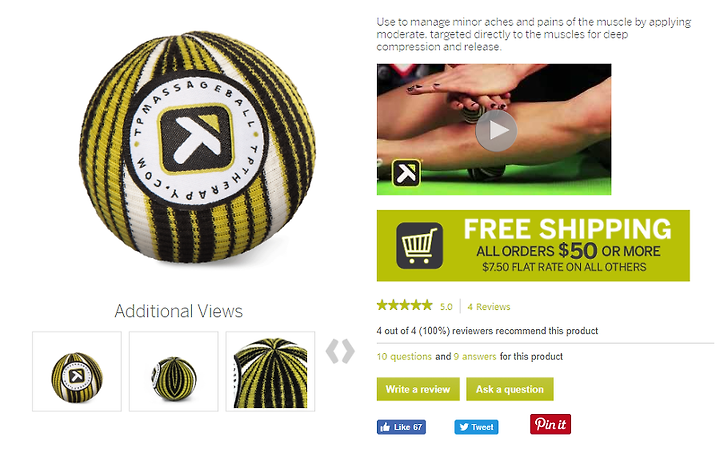
Task: Share the product with the Tweet button
Action: pos(476,427)
